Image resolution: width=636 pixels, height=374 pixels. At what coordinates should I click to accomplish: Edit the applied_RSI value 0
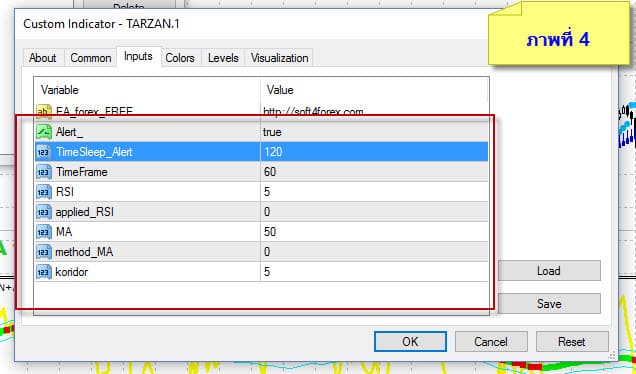coord(374,212)
